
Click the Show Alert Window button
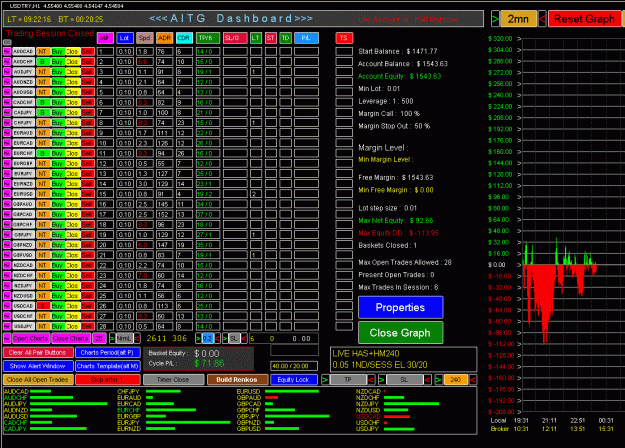[x=38, y=366]
